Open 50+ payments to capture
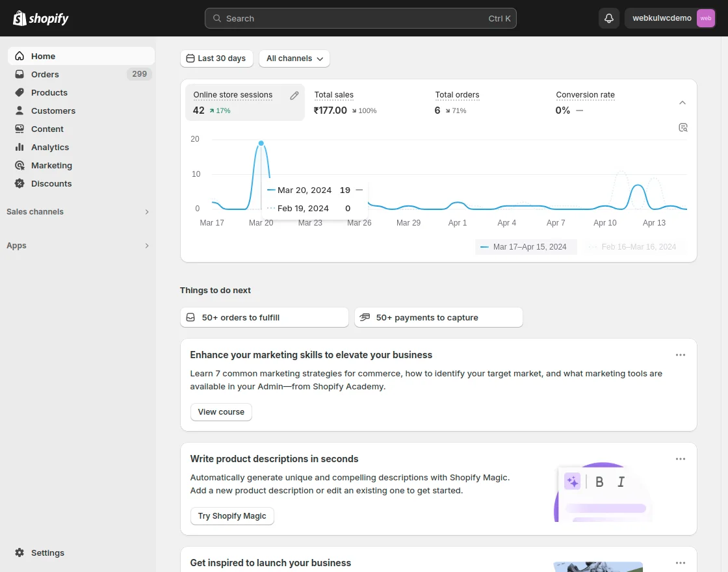The width and height of the screenshot is (728, 572). click(x=438, y=318)
